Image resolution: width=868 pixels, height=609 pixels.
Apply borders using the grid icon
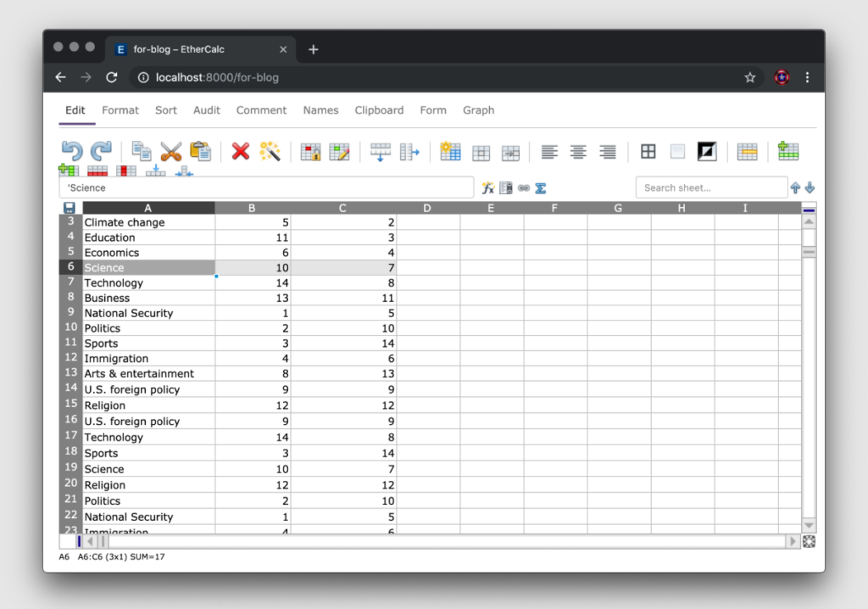[648, 152]
